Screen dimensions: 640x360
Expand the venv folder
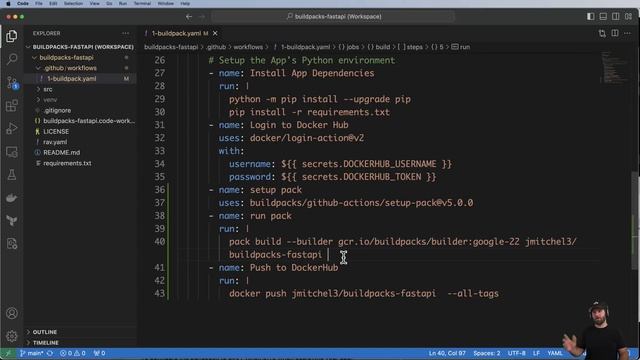pos(80,100)
